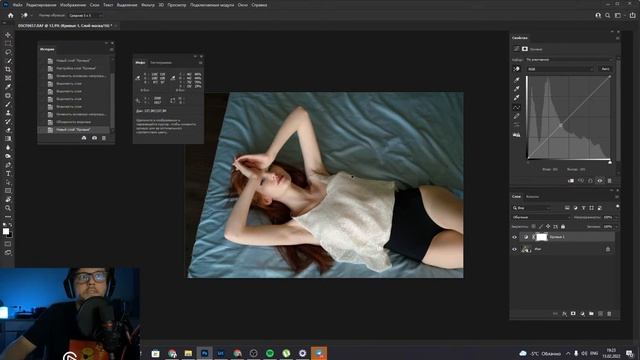
Task: Create new adjustment layer from Layers panel
Action: point(582,313)
